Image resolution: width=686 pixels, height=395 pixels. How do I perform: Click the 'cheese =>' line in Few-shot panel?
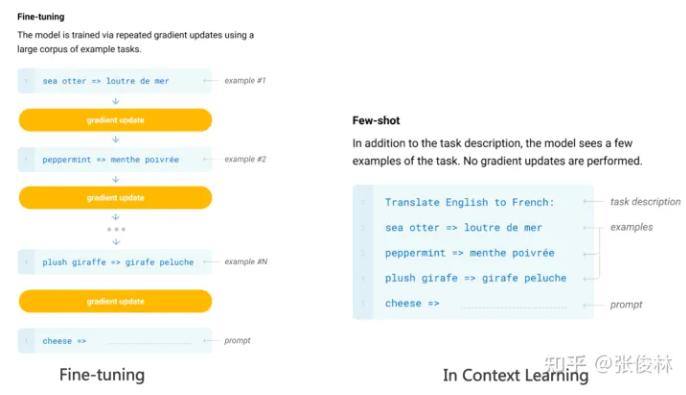pos(412,303)
